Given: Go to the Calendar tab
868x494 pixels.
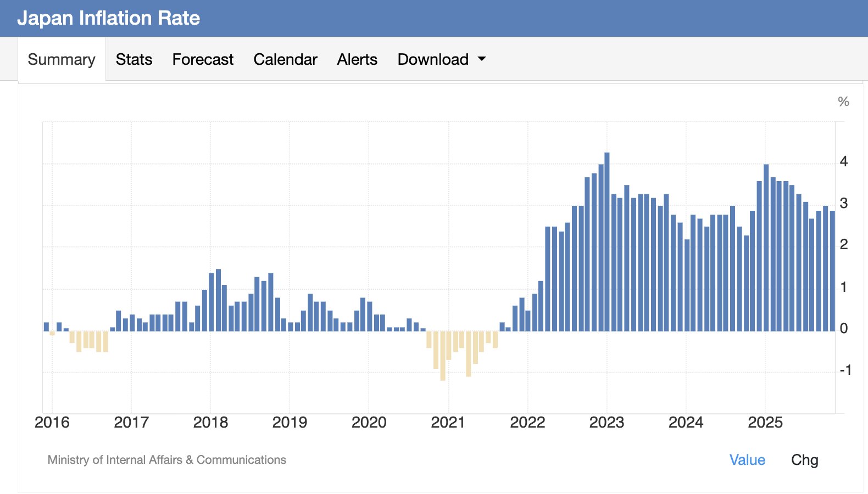Looking at the screenshot, I should [x=285, y=59].
